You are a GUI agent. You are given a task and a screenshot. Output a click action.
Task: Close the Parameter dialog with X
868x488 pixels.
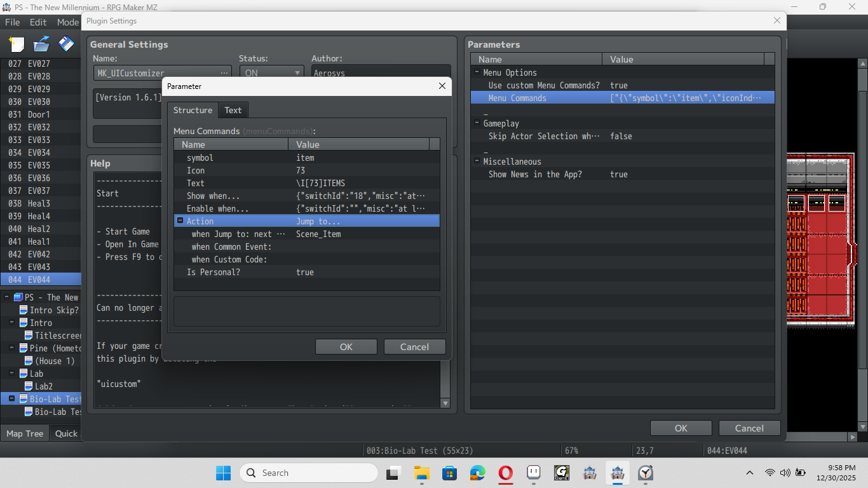(442, 86)
